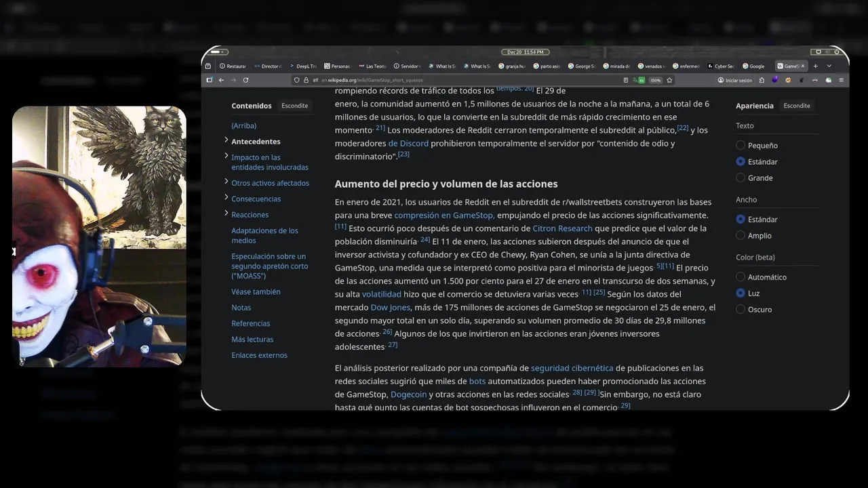Hide the Contenidos sidebar via Escondite
The width and height of the screenshot is (868, 488).
(x=295, y=106)
